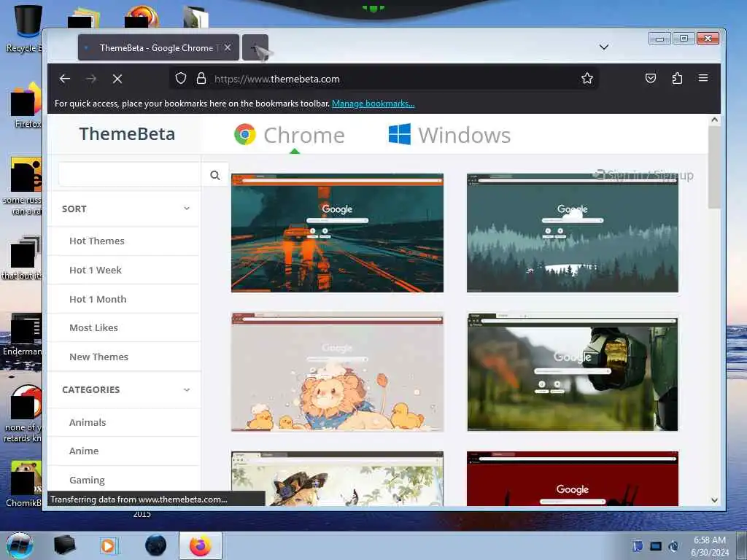
Task: Switch to Windows themes section
Action: pyautogui.click(x=449, y=135)
